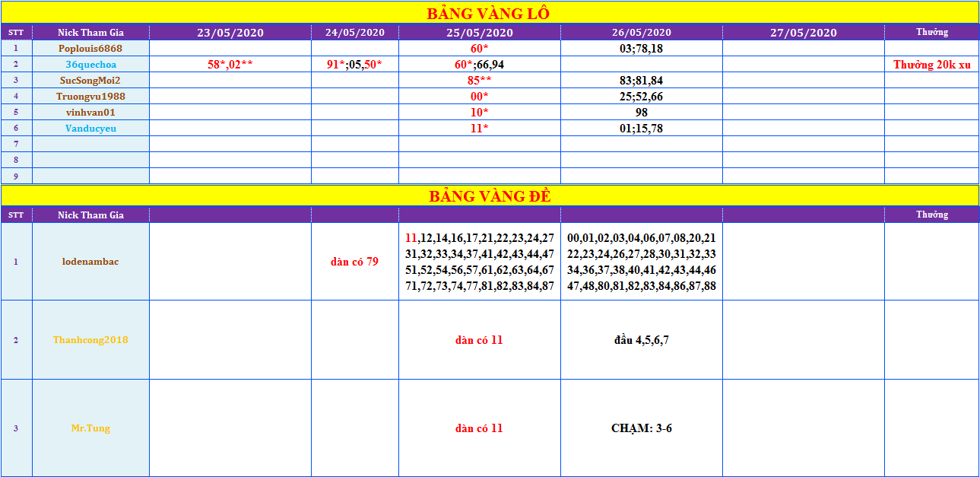This screenshot has height=477, width=980.
Task: Select the nick Mr.Tung
Action: click(90, 428)
